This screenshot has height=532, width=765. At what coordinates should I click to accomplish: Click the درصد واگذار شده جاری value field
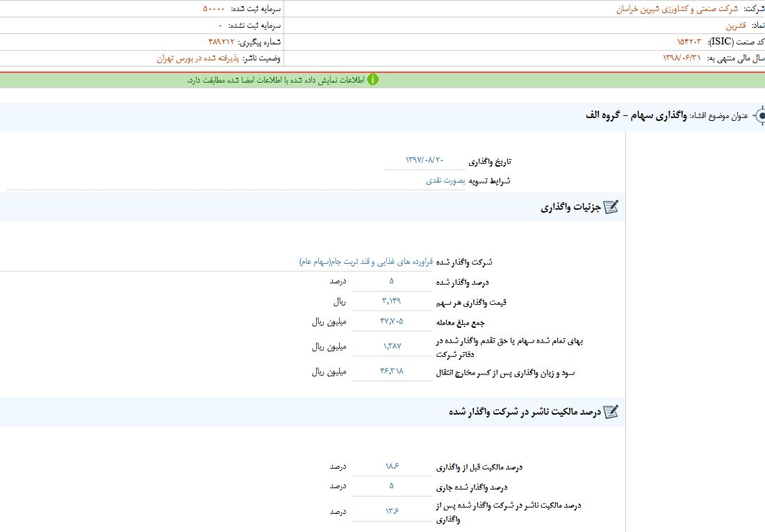[x=392, y=486]
